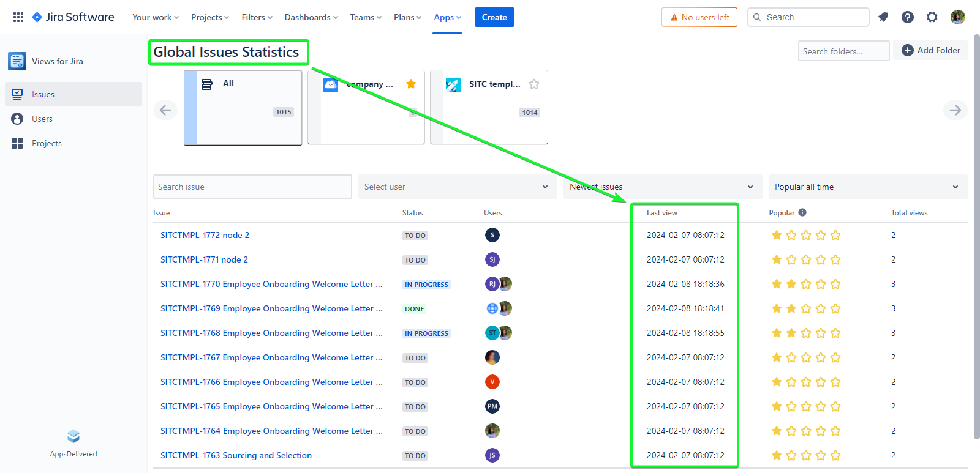Screen dimensions: 980x473
Task: Click the Search issue input field
Action: pyautogui.click(x=252, y=187)
